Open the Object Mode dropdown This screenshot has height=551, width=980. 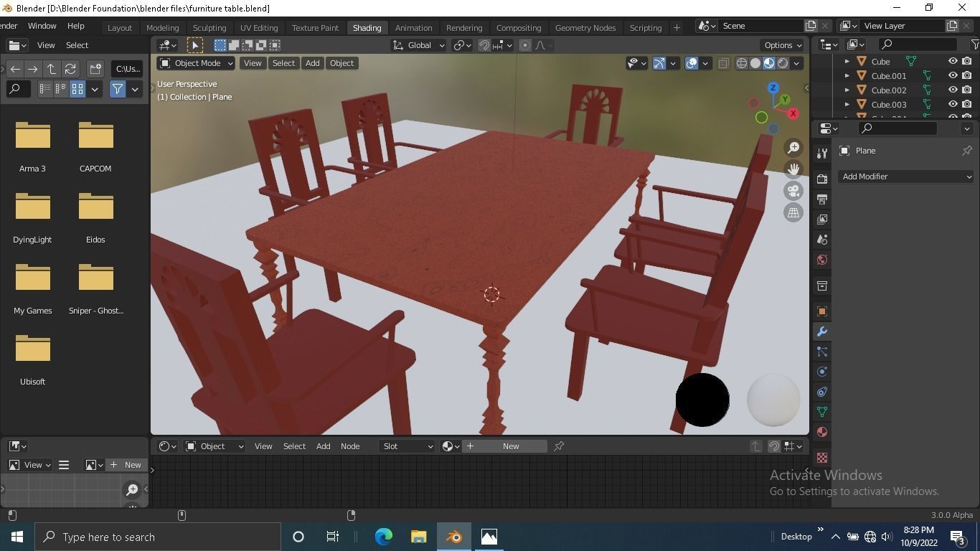tap(196, 63)
